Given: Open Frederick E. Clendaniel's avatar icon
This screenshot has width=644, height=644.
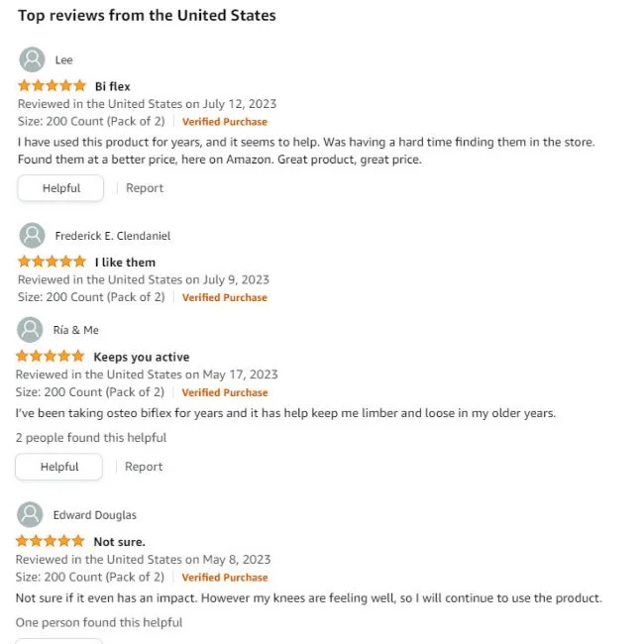Looking at the screenshot, I should coord(32,236).
